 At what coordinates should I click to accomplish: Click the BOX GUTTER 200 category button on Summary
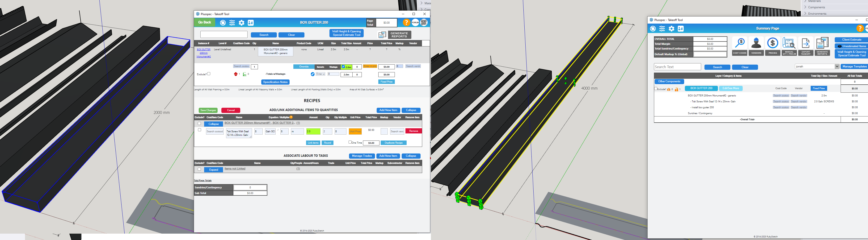point(701,88)
